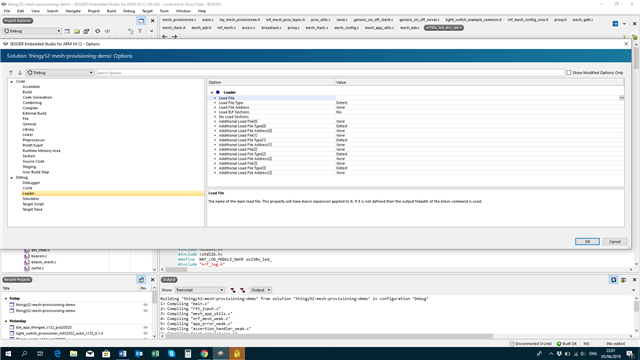Open Word from the taskbar

(x=122, y=353)
